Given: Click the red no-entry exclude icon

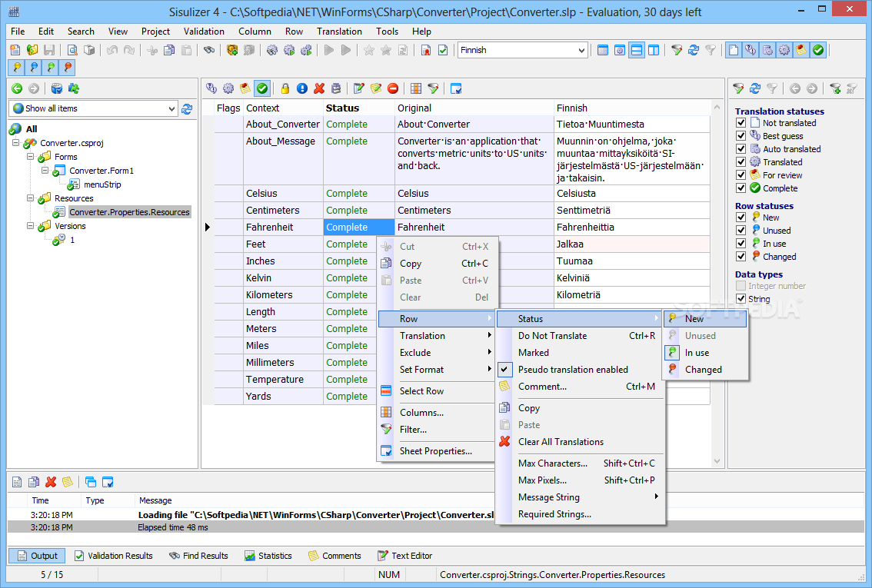Looking at the screenshot, I should pos(393,88).
